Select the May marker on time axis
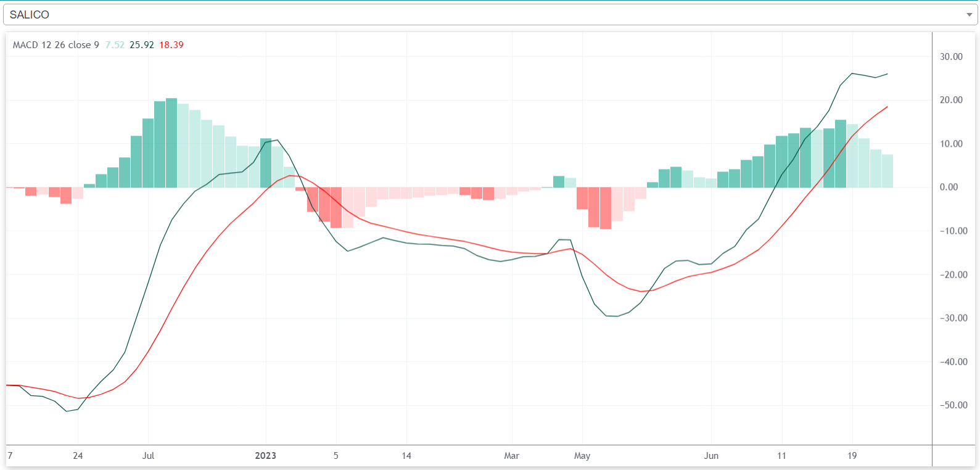The image size is (980, 470). [582, 456]
